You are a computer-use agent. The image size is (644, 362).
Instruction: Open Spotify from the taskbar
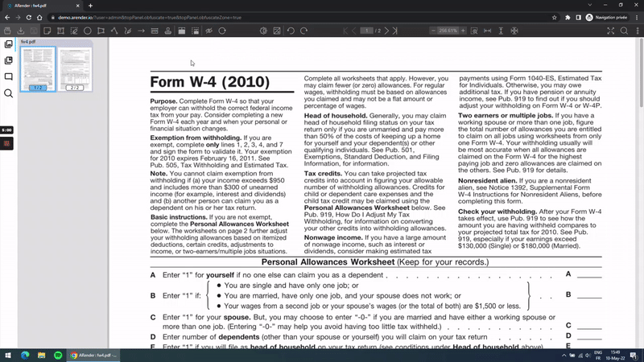(x=58, y=356)
